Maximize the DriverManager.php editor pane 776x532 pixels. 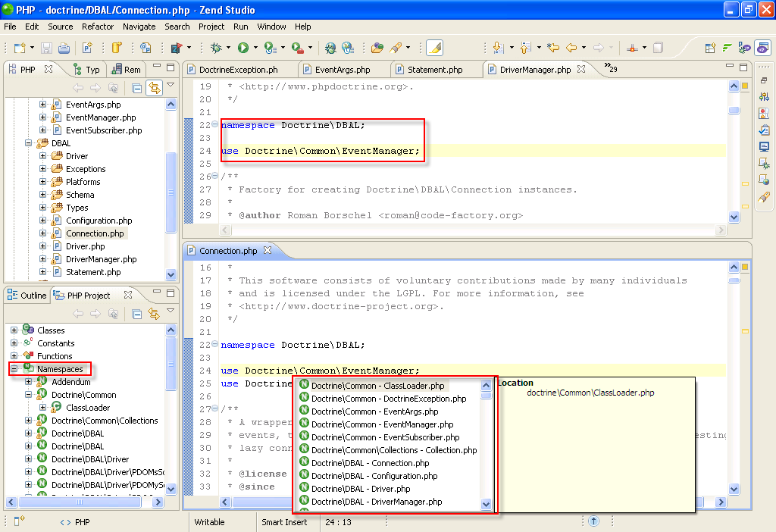point(743,67)
